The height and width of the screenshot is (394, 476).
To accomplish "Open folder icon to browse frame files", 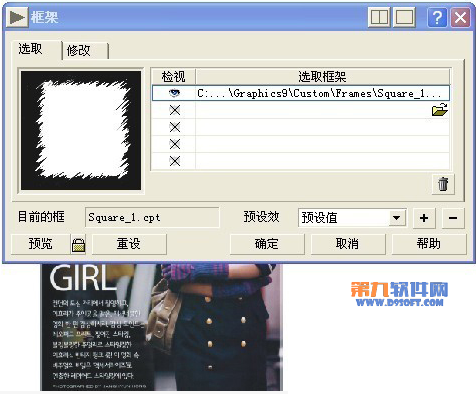I will point(440,109).
